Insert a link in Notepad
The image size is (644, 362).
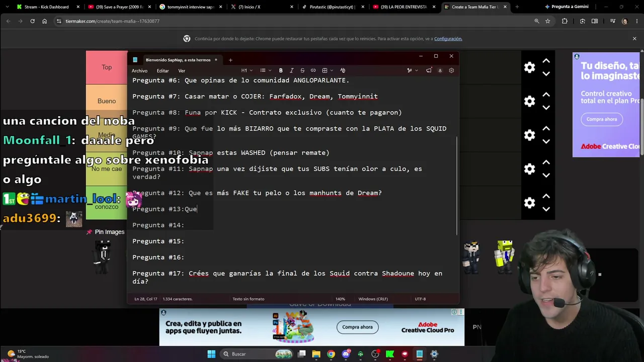point(313,70)
